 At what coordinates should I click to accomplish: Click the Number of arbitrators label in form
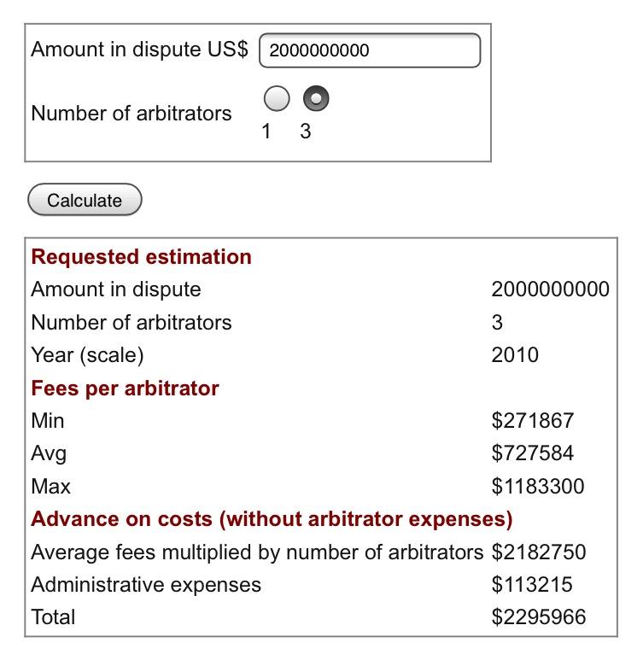[132, 114]
